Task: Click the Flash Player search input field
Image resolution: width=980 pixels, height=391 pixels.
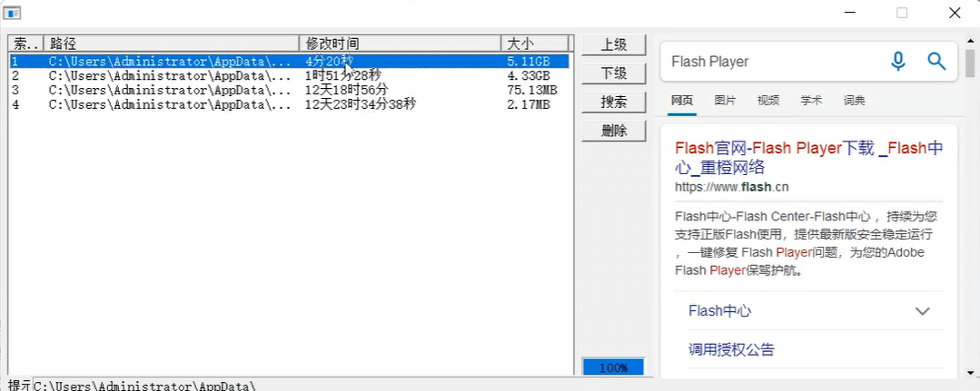Action: pos(772,62)
